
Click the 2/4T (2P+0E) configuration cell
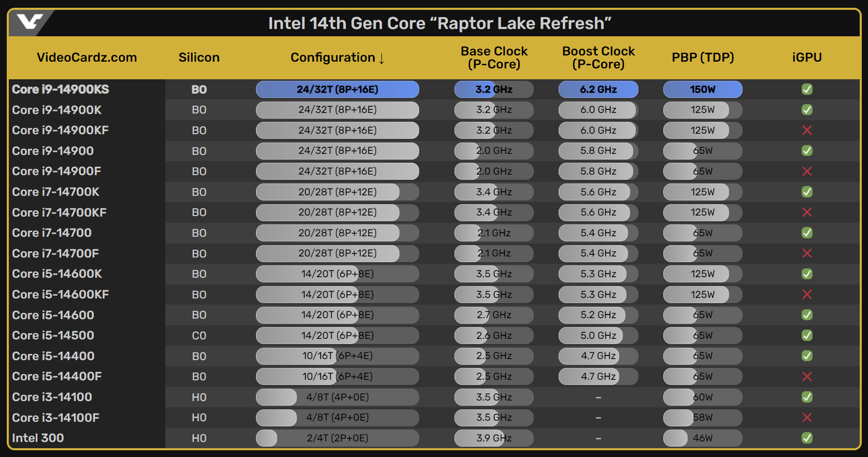337,438
